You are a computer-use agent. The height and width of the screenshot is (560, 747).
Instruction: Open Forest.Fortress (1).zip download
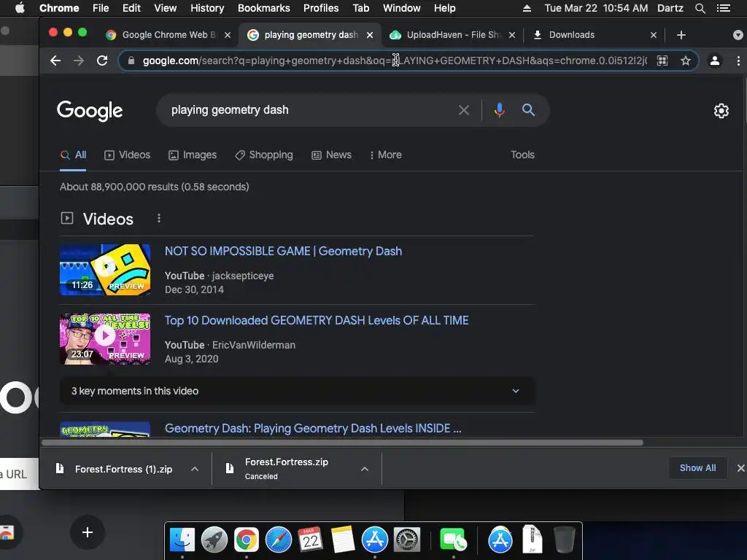click(123, 469)
